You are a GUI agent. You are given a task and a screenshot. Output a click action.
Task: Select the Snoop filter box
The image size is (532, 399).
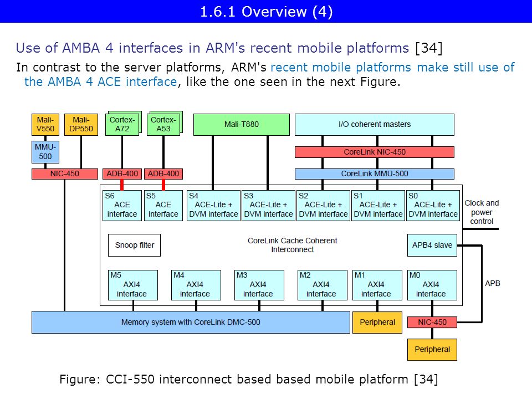coord(134,245)
